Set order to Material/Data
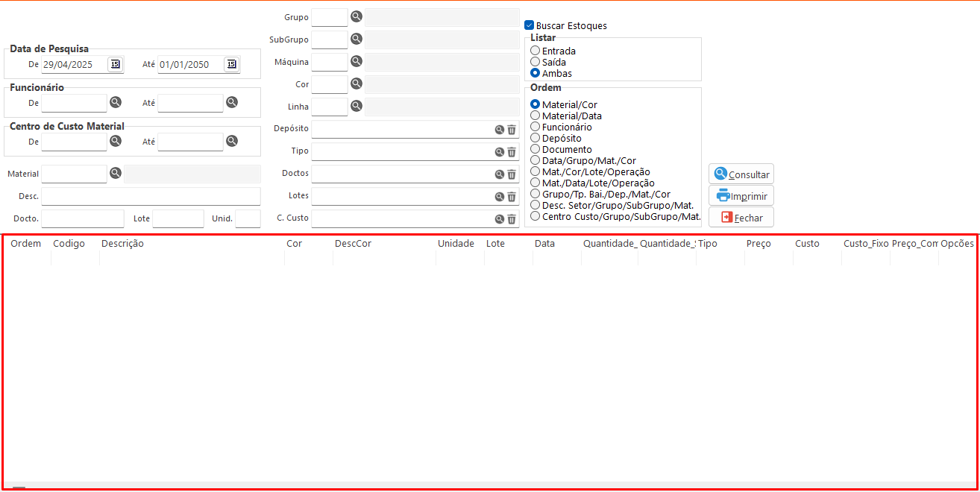 pos(535,116)
